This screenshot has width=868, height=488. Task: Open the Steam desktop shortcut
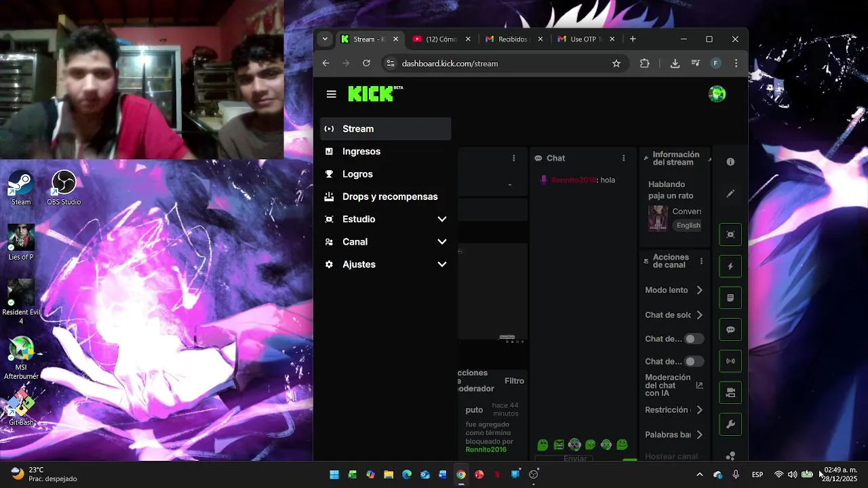(21, 188)
